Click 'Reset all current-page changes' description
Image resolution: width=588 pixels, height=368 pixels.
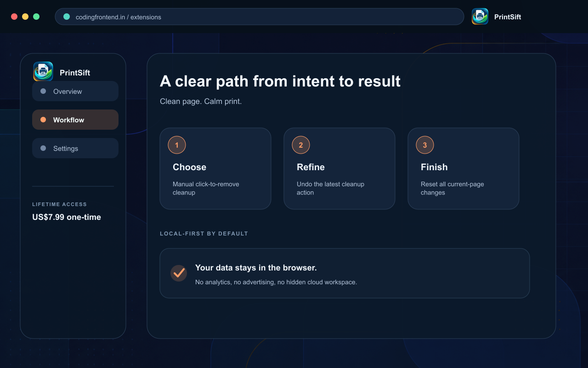click(452, 188)
